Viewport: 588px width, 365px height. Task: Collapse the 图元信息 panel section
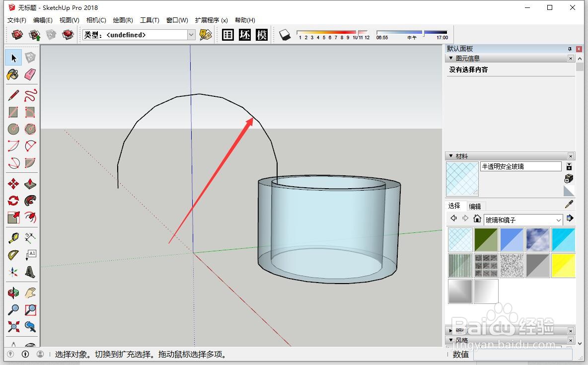451,58
